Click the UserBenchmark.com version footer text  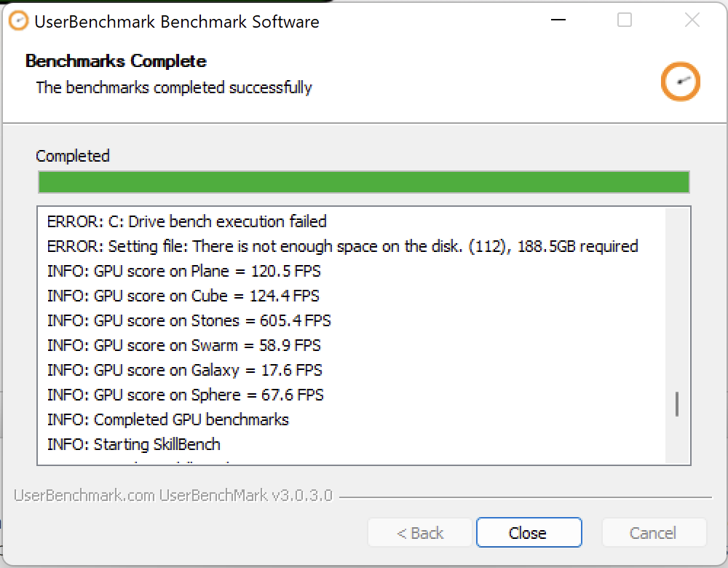(x=173, y=495)
